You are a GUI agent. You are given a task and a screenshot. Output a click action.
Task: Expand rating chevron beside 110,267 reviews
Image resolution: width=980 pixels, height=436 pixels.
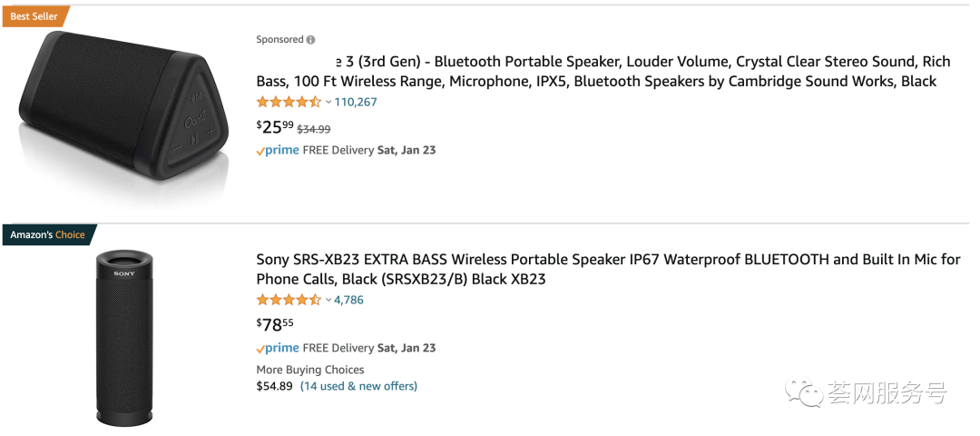(x=328, y=102)
